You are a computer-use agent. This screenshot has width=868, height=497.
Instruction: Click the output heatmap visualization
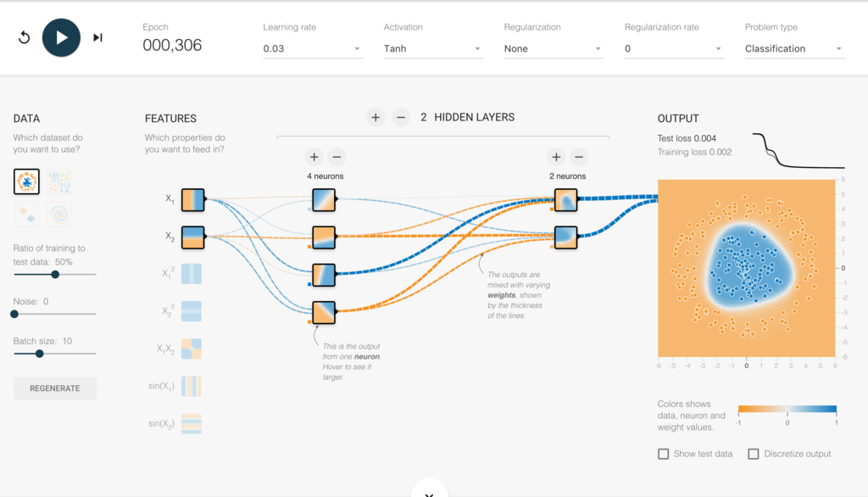(746, 268)
